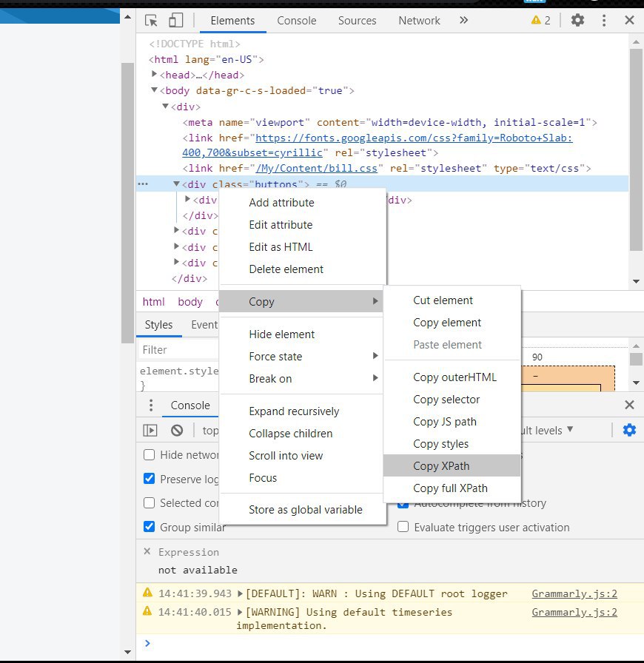This screenshot has height=663, width=644.
Task: Select Edit as HTML menu entry
Action: pos(281,247)
